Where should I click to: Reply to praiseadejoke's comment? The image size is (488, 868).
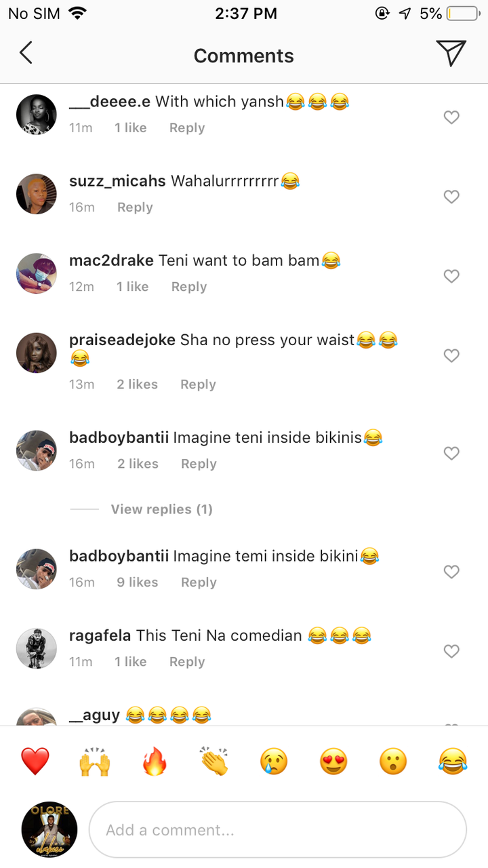pyautogui.click(x=198, y=384)
